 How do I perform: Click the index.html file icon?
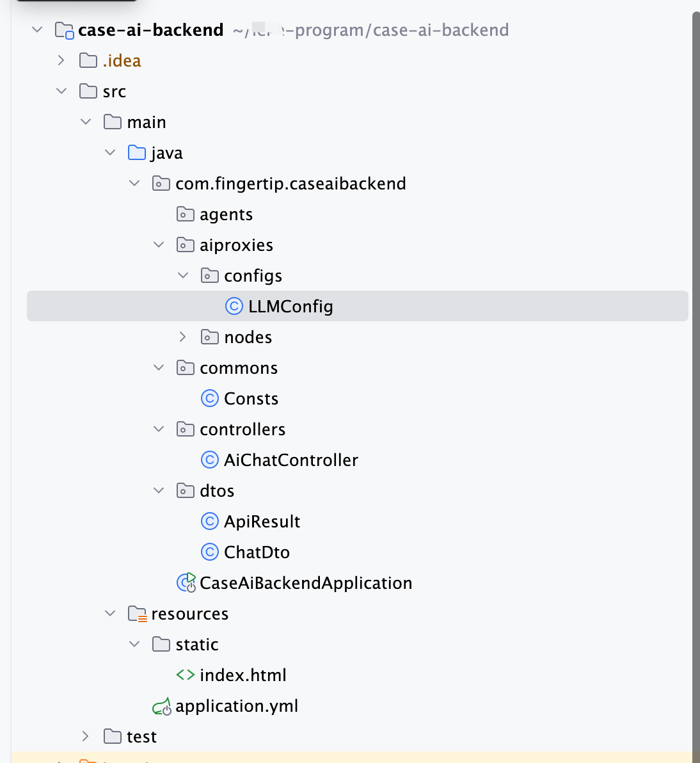pos(186,675)
